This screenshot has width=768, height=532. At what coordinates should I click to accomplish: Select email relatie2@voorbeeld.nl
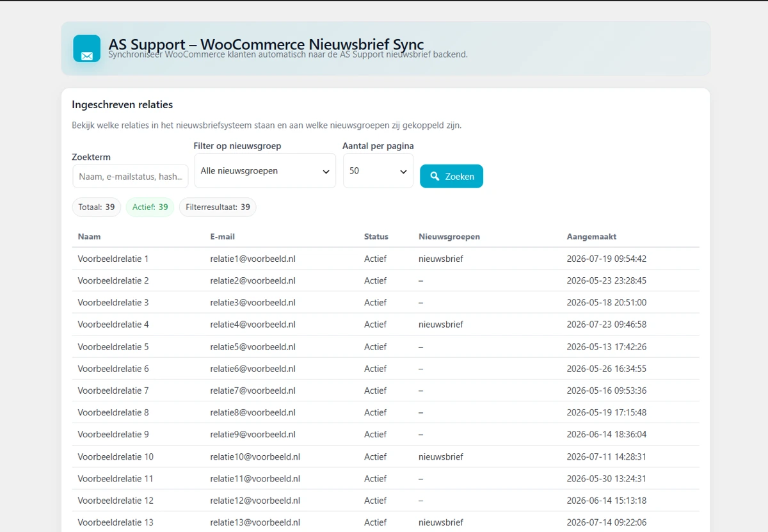[253, 280]
